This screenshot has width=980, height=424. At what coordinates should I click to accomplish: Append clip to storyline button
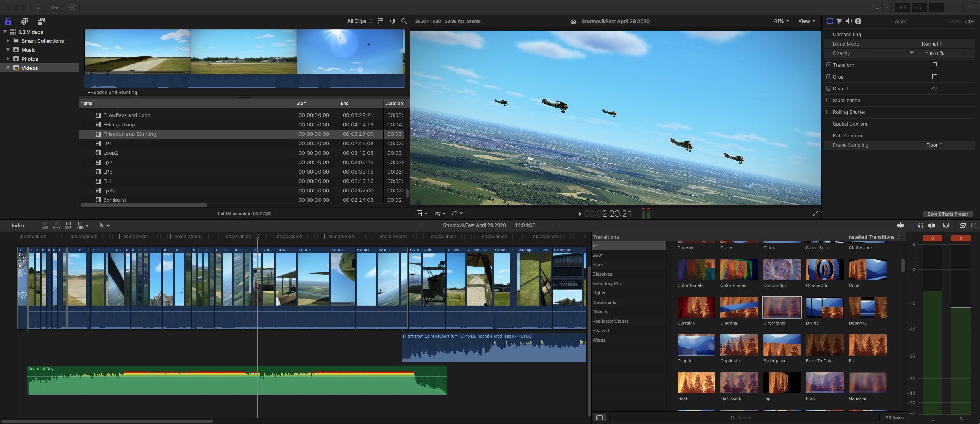pyautogui.click(x=68, y=225)
